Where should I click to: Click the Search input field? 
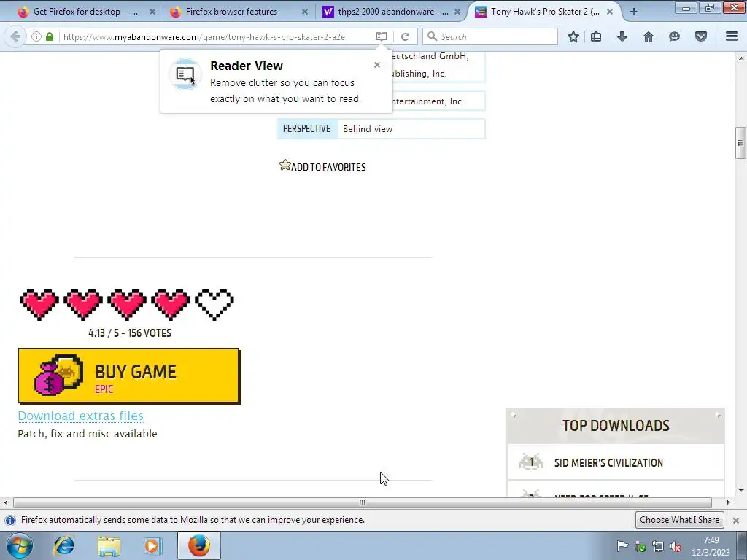pyautogui.click(x=490, y=36)
